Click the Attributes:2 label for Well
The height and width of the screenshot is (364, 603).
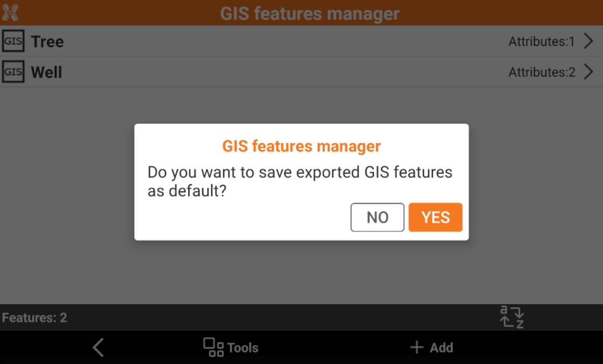tap(541, 72)
